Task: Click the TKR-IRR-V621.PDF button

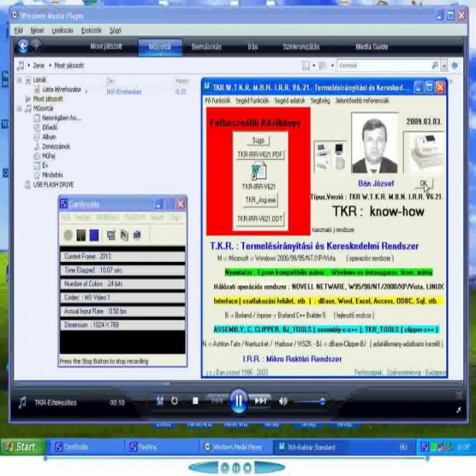Action: [260, 155]
